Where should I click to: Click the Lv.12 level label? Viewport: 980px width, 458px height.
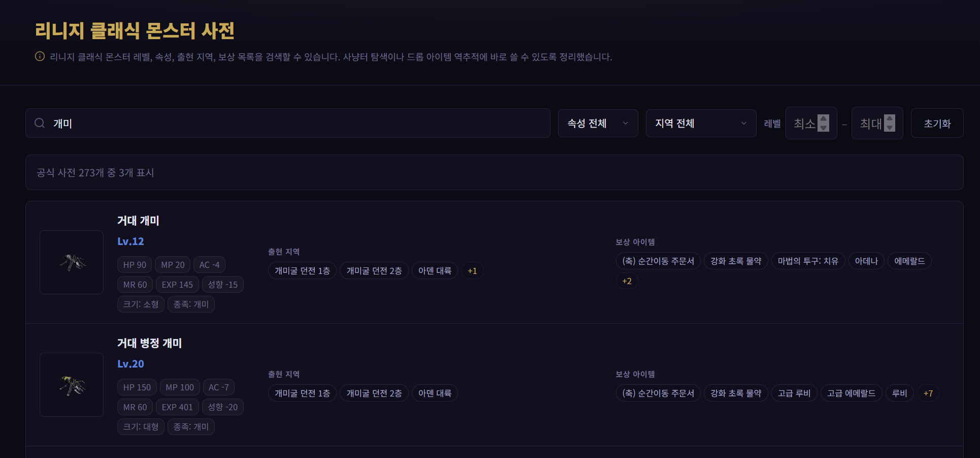[x=130, y=241]
